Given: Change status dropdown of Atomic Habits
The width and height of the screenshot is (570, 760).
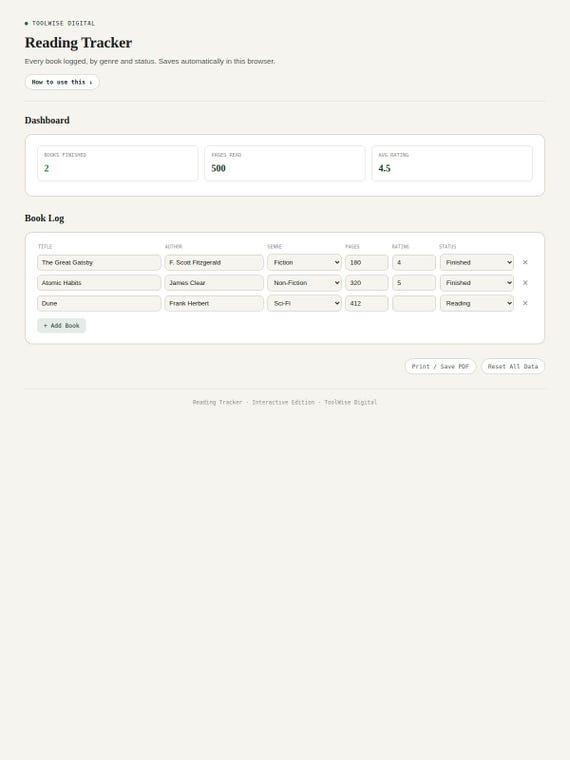Looking at the screenshot, I should pyautogui.click(x=477, y=283).
